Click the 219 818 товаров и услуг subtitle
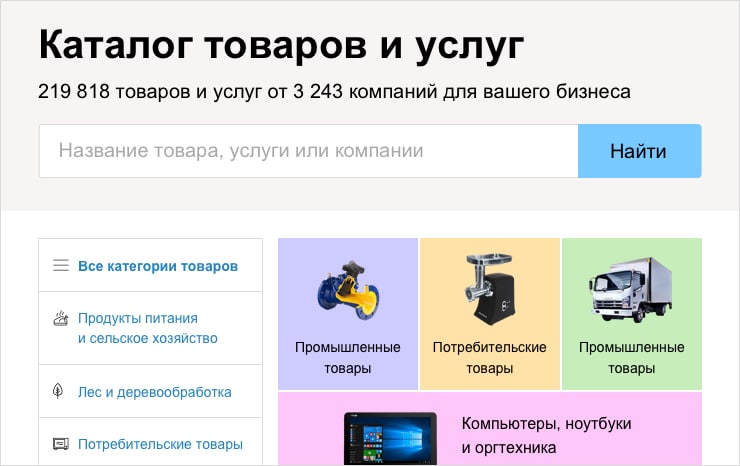Image resolution: width=740 pixels, height=466 pixels. pos(334,92)
